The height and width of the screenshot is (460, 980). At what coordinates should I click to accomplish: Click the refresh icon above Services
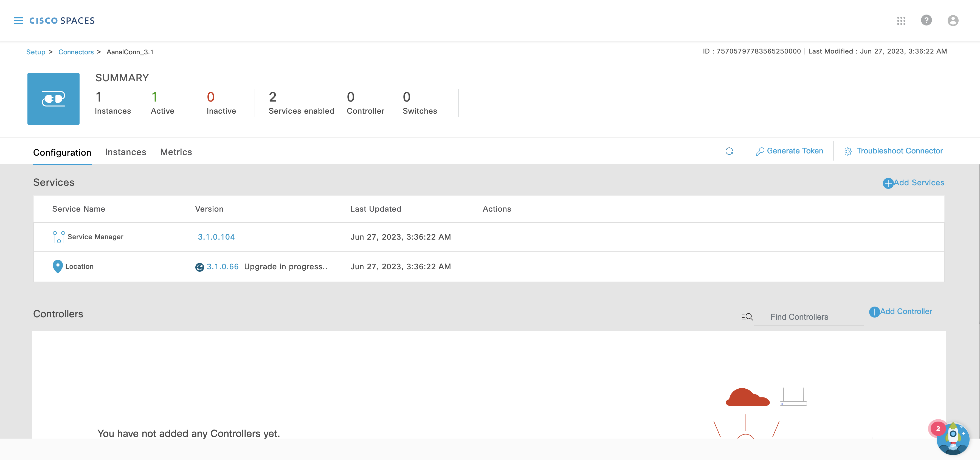click(730, 151)
